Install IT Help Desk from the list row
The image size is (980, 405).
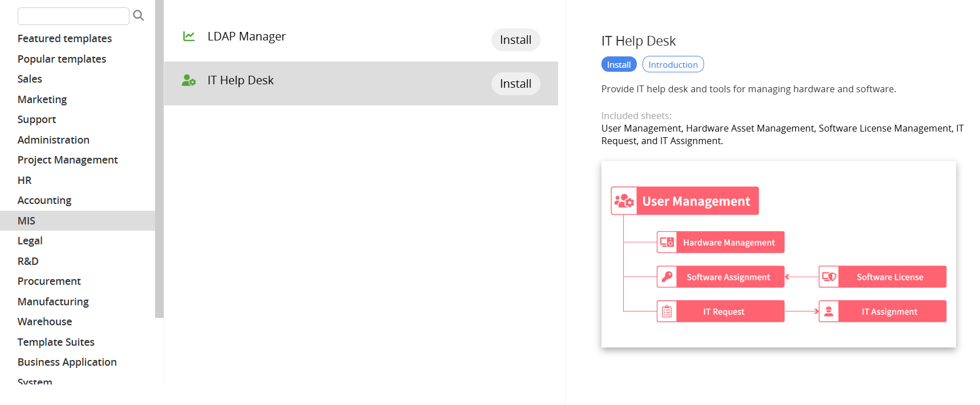click(515, 84)
